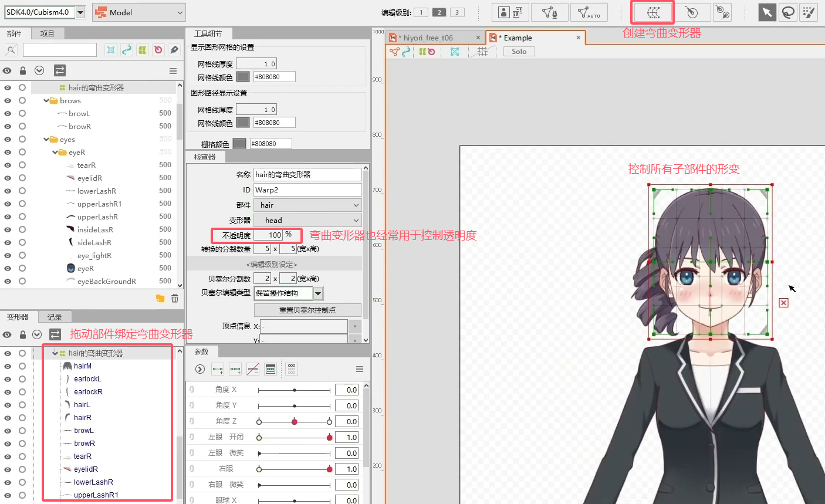Select the 工具细节 tab
Viewport: 825px width, 504px height.
pyautogui.click(x=208, y=33)
